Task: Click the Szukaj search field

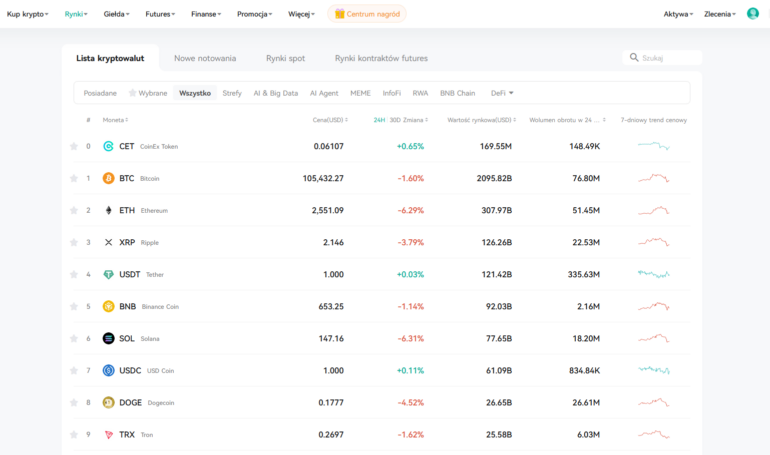Action: (x=665, y=58)
